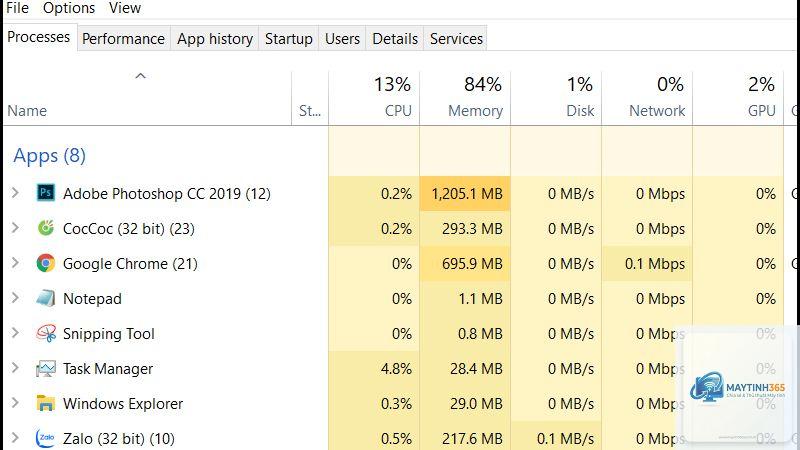Click the 0.3% CPU value
800x450 pixels.
(396, 404)
